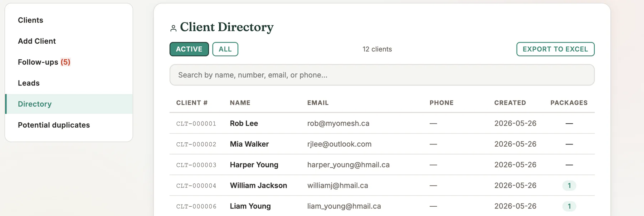The width and height of the screenshot is (644, 216).
Task: Click the NAME column header
Action: [240, 103]
